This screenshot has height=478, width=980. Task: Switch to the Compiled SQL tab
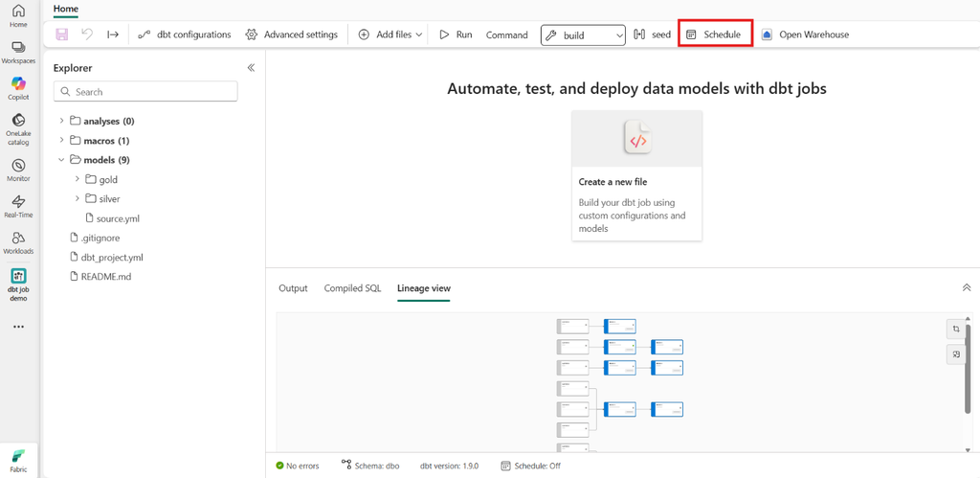(x=352, y=287)
